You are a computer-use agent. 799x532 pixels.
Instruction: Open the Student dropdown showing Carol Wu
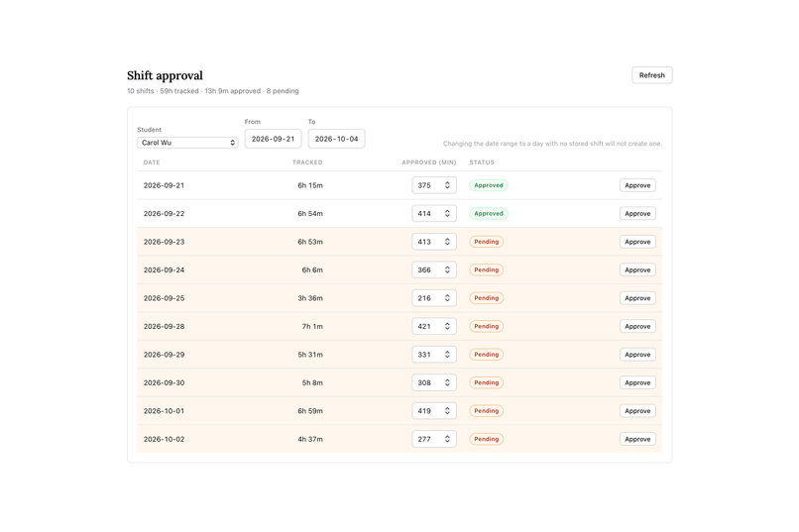[x=187, y=143]
